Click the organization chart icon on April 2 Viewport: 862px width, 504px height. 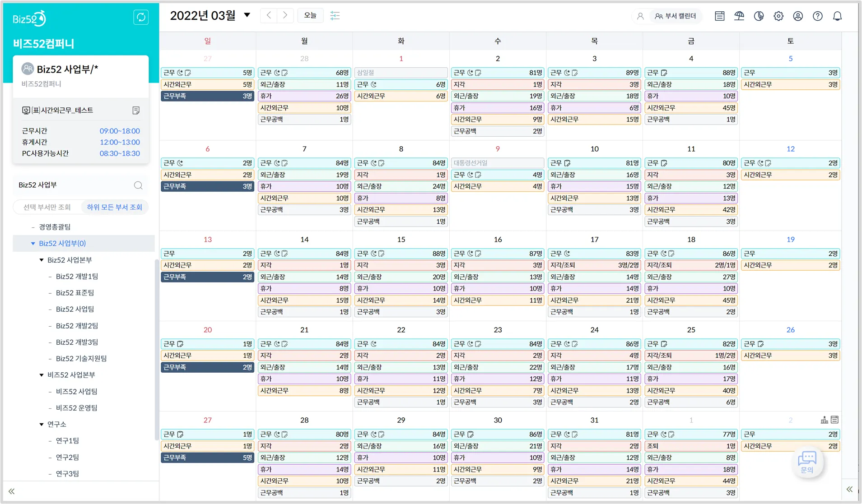pos(825,420)
